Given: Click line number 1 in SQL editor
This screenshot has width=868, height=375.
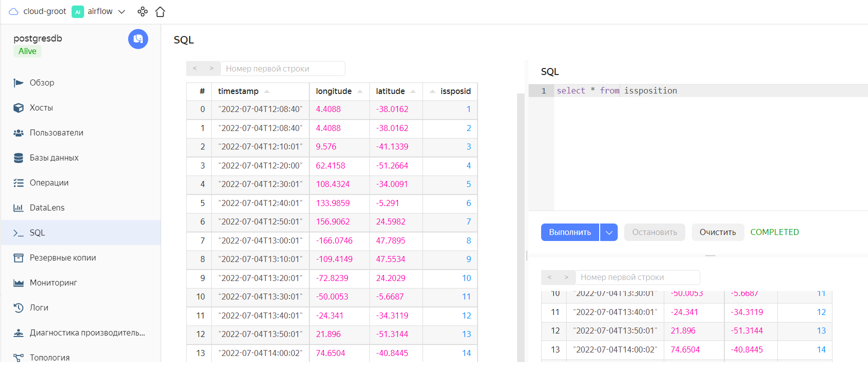Looking at the screenshot, I should (544, 90).
